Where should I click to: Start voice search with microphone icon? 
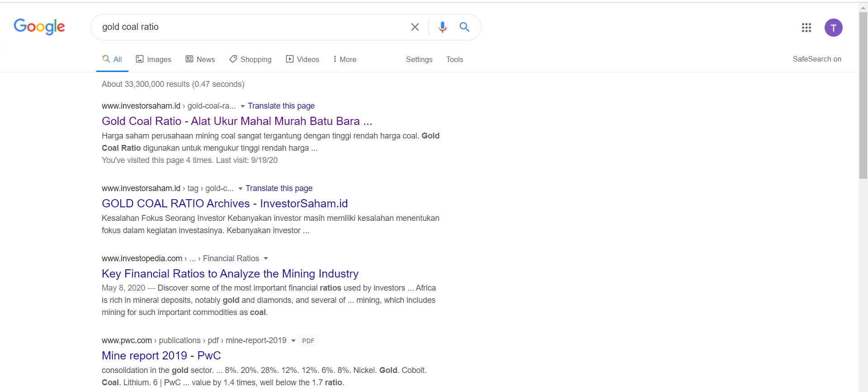tap(442, 27)
